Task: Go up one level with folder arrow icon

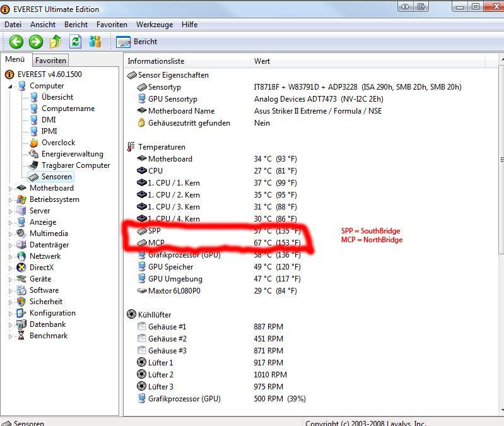Action: [56, 42]
